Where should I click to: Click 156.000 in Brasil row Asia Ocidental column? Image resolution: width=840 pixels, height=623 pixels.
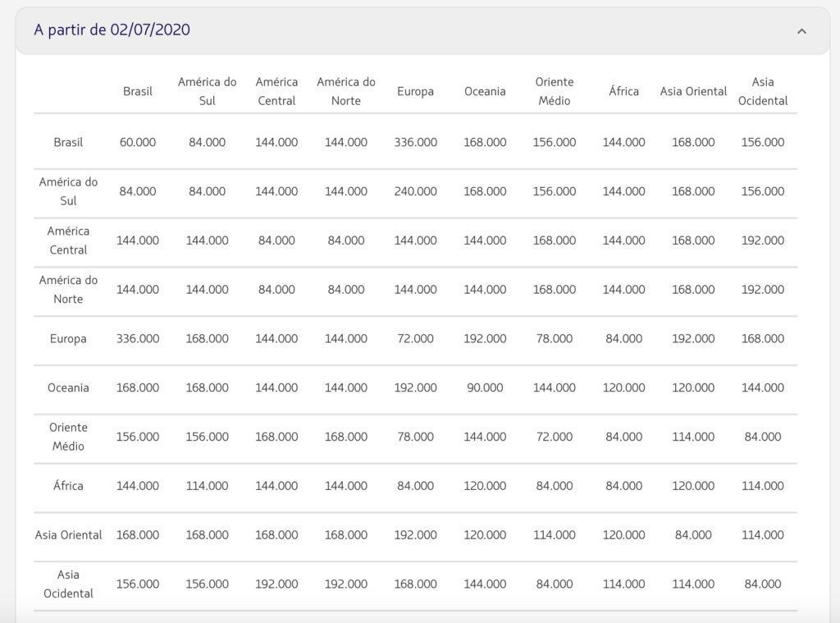[x=763, y=142]
